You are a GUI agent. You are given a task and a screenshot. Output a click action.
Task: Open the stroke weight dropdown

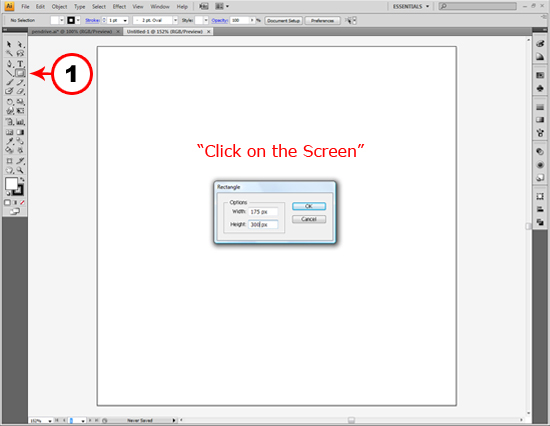pyautogui.click(x=125, y=21)
